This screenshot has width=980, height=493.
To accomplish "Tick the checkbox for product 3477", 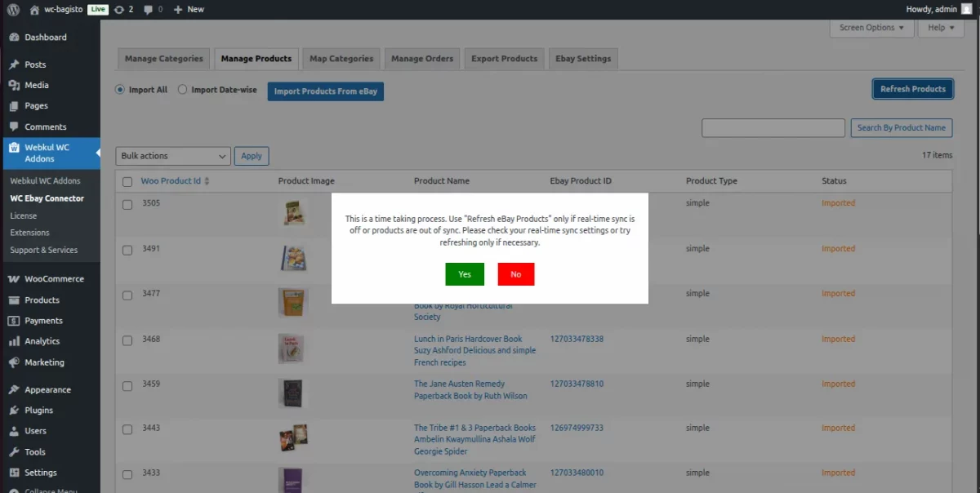I will pos(127,295).
